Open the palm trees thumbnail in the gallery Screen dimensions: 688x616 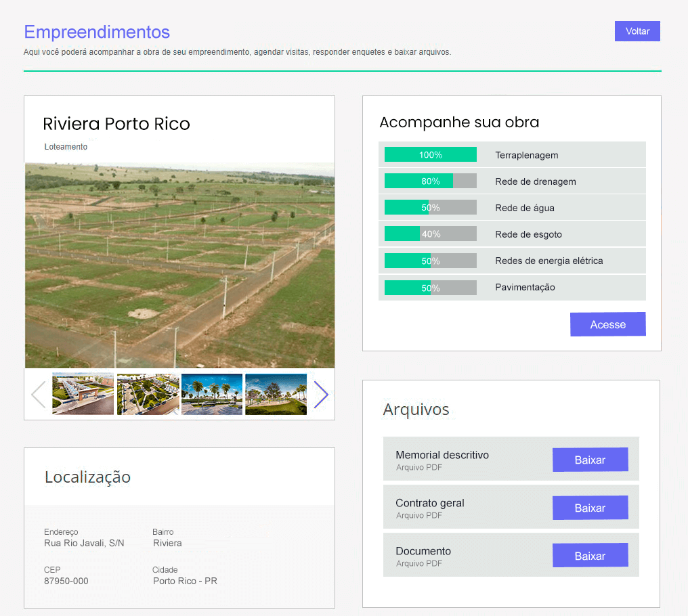(211, 393)
